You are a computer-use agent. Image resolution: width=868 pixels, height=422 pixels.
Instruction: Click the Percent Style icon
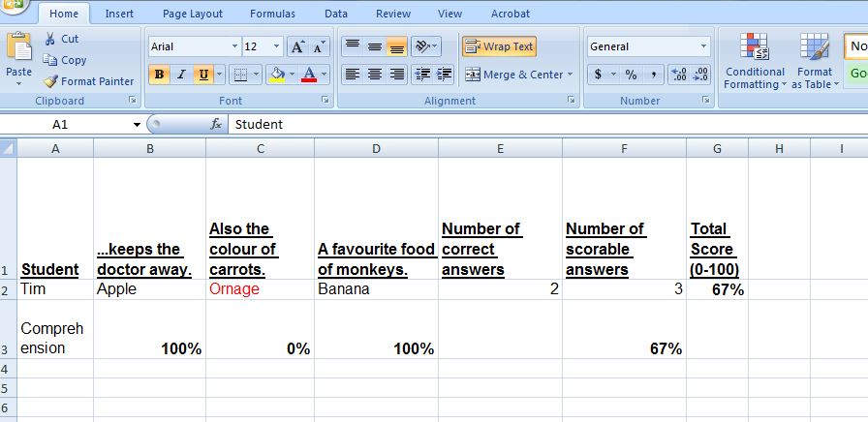(631, 75)
